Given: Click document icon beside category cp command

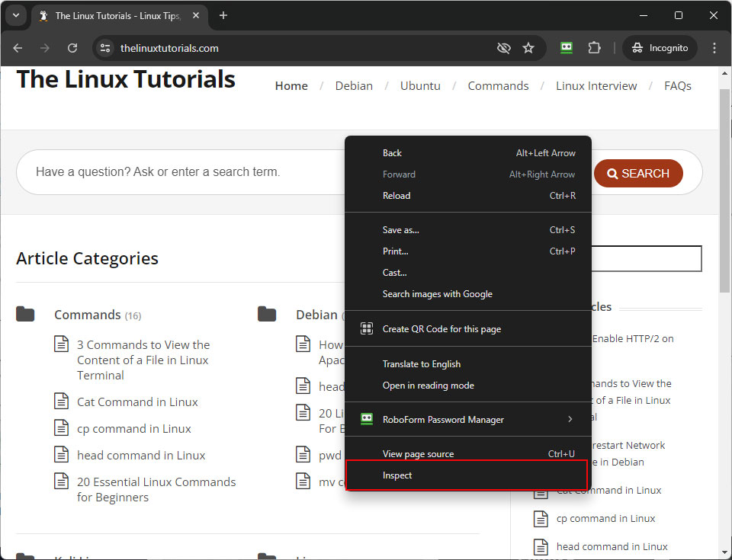Looking at the screenshot, I should (x=61, y=428).
